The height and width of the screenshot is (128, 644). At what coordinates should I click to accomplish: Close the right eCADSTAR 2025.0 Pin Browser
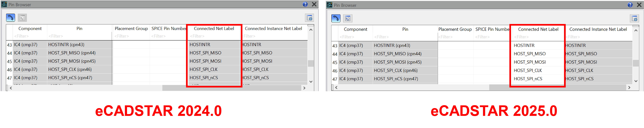click(x=639, y=5)
